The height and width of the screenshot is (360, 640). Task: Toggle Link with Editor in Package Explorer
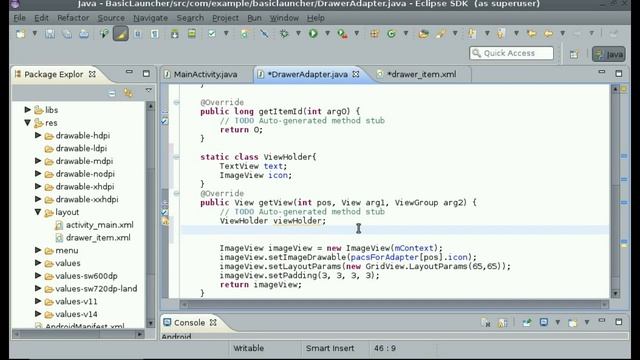coord(129,93)
